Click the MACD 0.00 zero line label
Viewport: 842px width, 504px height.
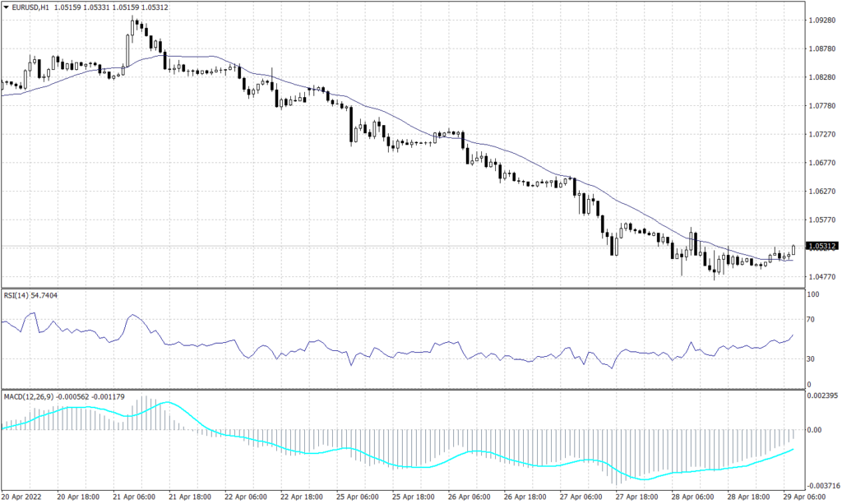coord(816,429)
